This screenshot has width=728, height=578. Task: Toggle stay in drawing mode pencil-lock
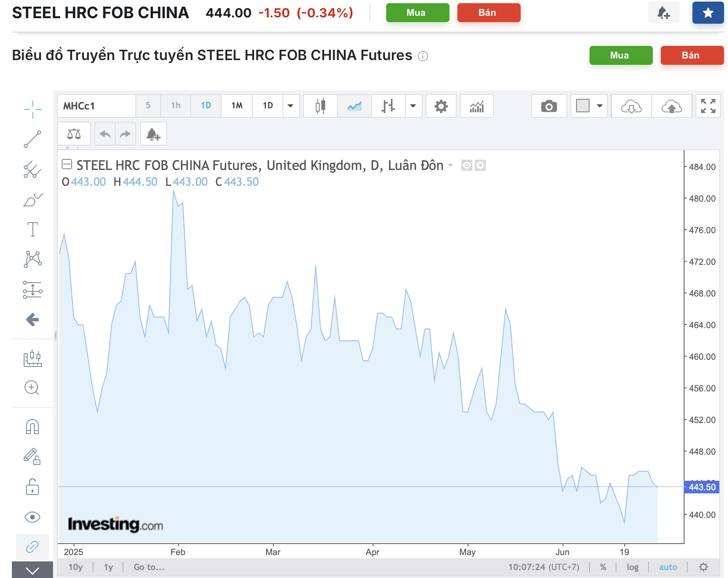point(32,456)
